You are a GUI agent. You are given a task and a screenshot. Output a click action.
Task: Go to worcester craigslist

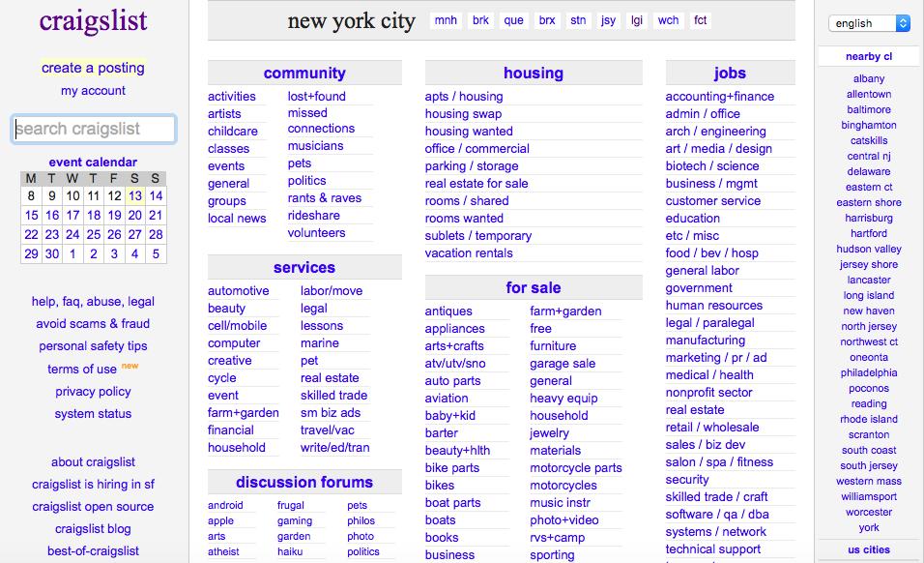click(869, 512)
